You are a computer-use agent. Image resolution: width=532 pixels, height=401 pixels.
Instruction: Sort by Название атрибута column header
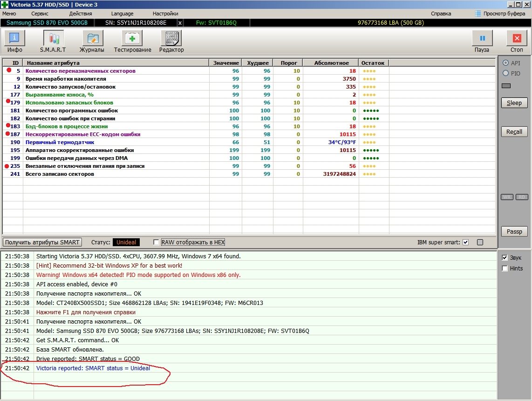pyautogui.click(x=116, y=63)
